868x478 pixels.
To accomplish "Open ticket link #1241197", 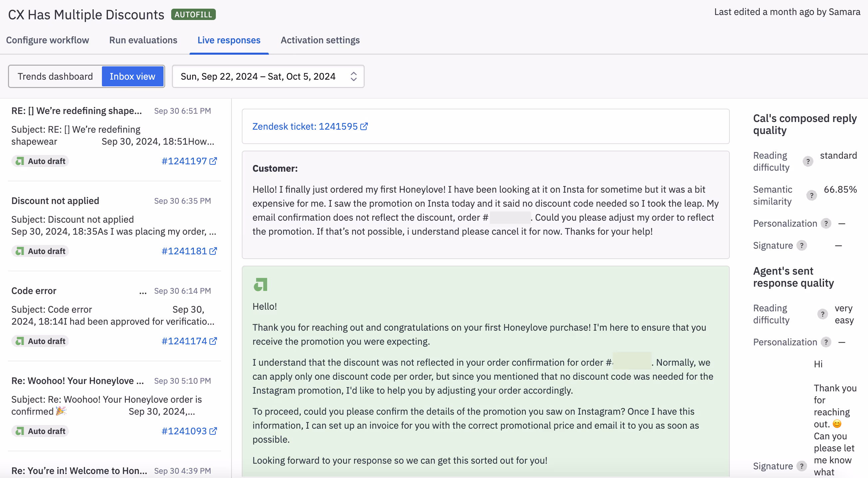I will pyautogui.click(x=184, y=161).
